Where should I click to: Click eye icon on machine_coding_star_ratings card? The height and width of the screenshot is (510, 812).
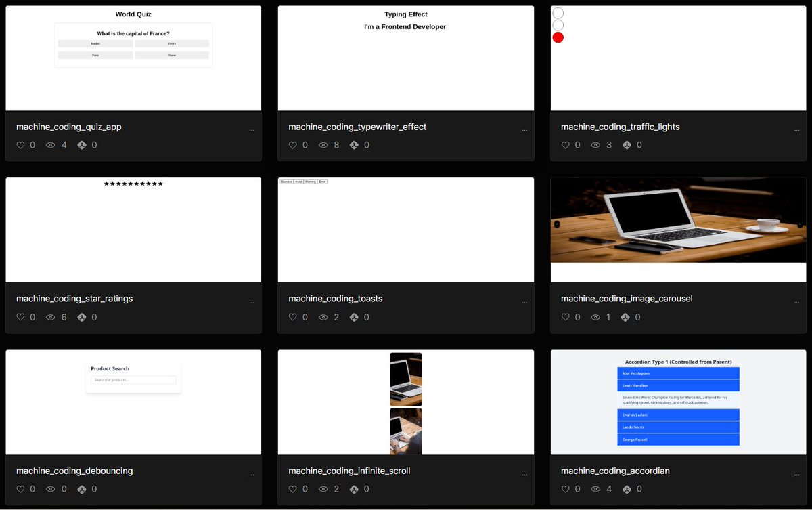tap(51, 317)
